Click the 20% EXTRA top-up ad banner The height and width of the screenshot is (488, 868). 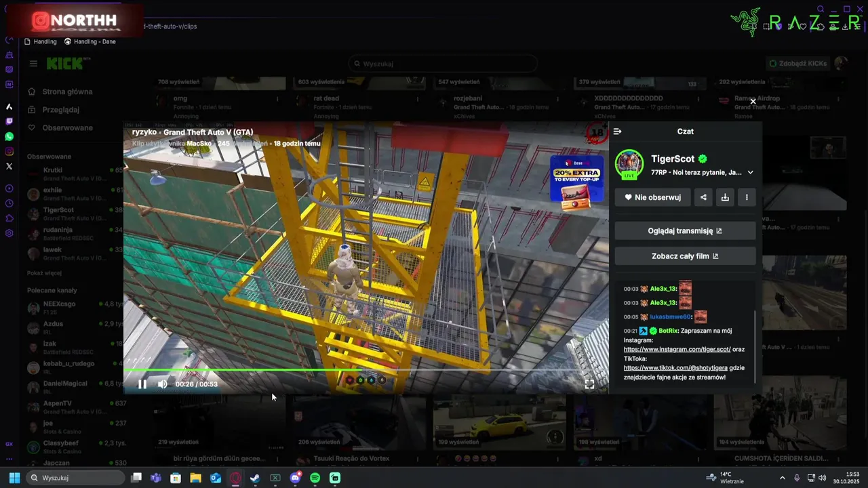coord(576,182)
